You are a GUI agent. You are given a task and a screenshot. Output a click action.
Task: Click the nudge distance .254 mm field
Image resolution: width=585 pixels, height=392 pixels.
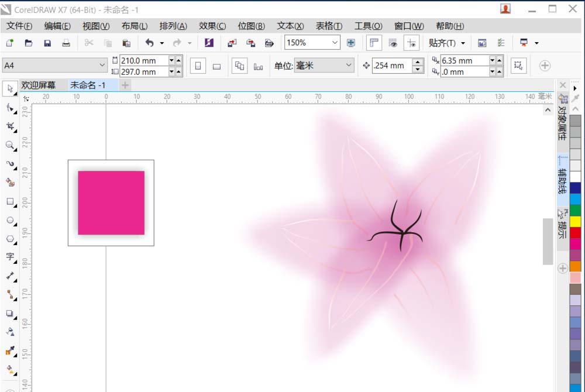393,66
